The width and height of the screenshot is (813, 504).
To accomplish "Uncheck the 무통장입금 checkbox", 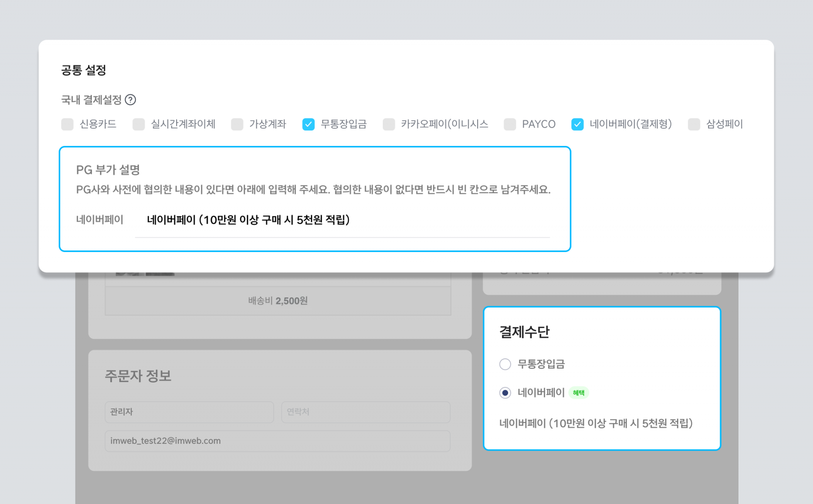I will (308, 124).
